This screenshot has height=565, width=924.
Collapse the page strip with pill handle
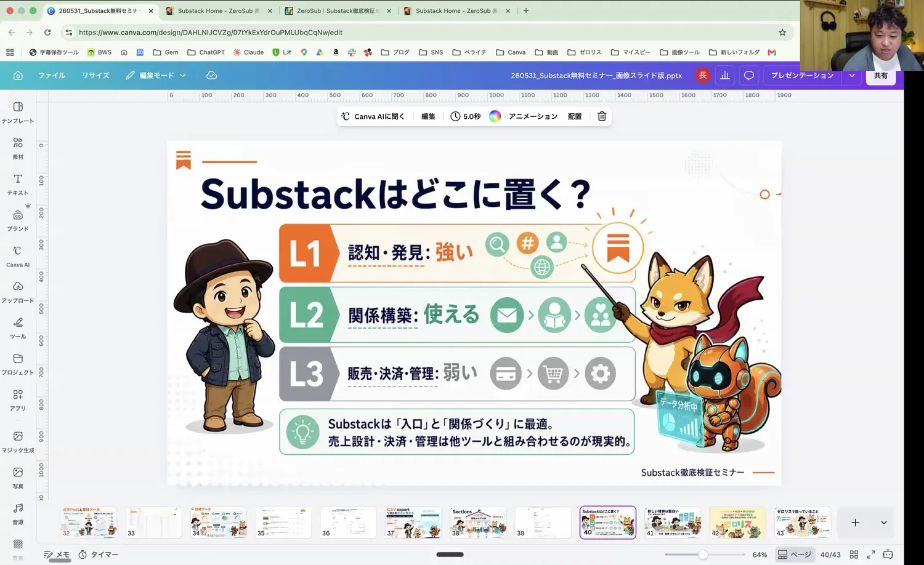(x=450, y=555)
